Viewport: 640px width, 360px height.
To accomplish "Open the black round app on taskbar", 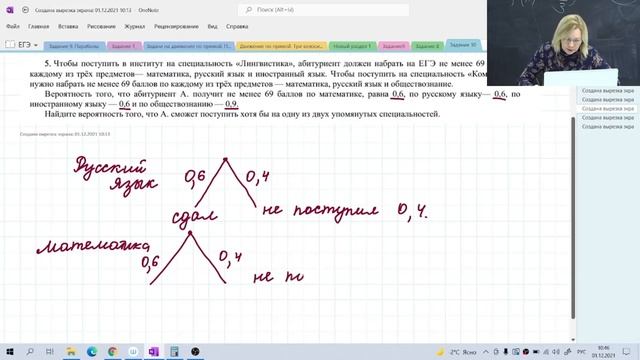I will (195, 351).
